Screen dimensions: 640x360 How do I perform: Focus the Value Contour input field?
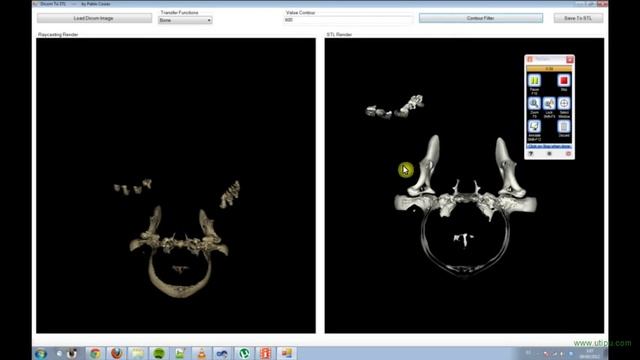[x=348, y=20]
